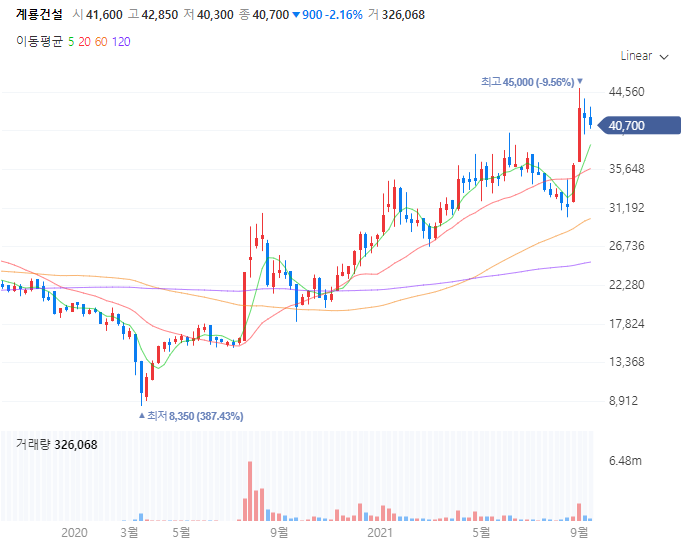688x556 pixels.
Task: Click the 22,280 price axis label
Action: click(x=627, y=285)
